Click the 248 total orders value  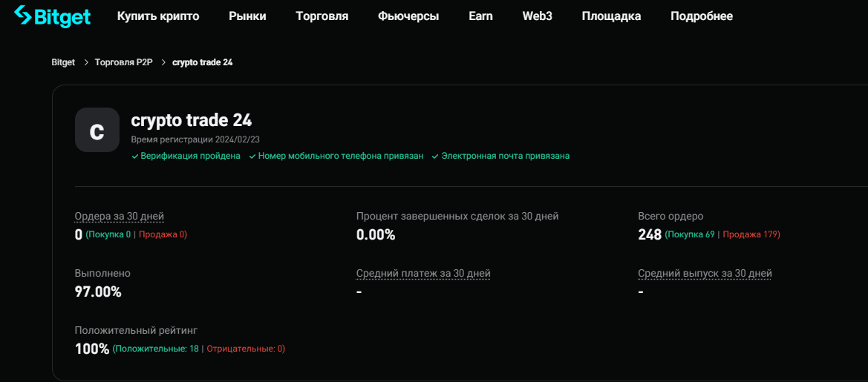tap(650, 235)
